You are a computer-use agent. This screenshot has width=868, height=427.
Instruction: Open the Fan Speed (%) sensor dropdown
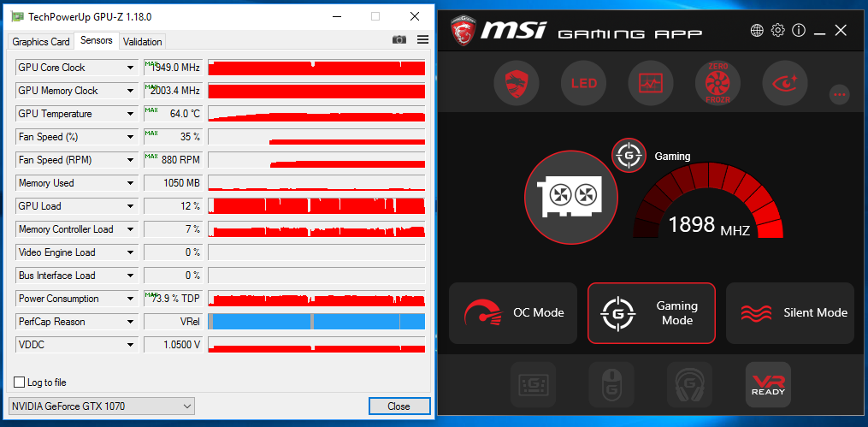click(131, 137)
